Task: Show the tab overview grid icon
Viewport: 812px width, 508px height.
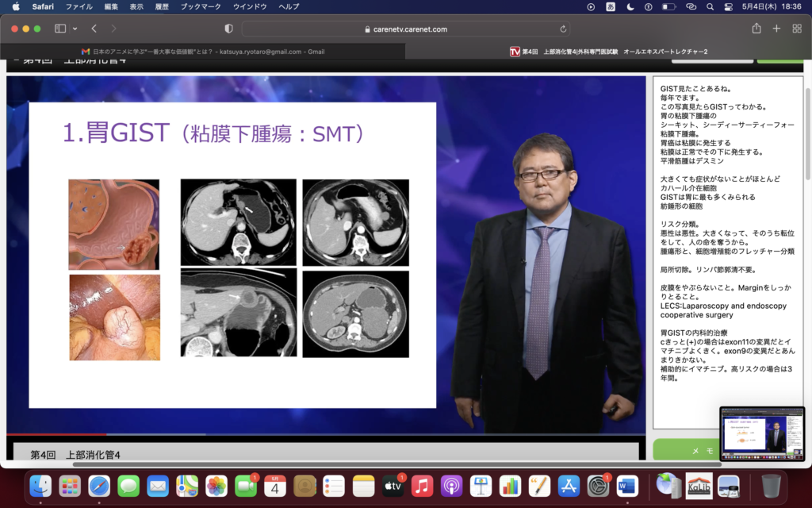Action: pyautogui.click(x=796, y=29)
